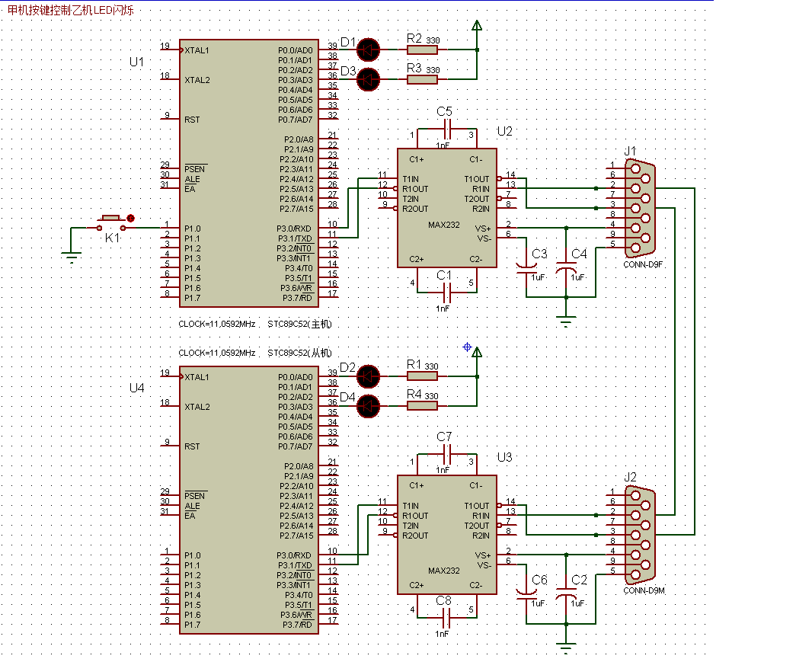Select LED D2 symbol
This screenshot has width=812, height=662.
368,376
